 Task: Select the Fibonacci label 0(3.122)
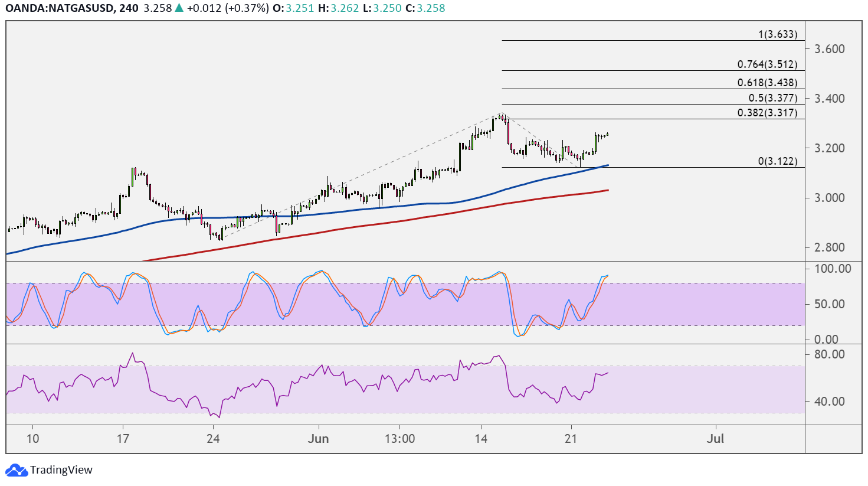click(x=778, y=161)
